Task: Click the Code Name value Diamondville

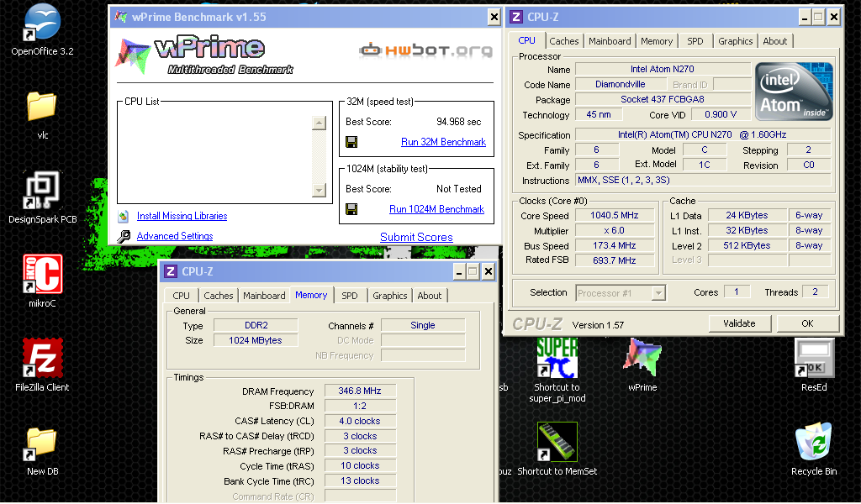Action: click(x=621, y=85)
